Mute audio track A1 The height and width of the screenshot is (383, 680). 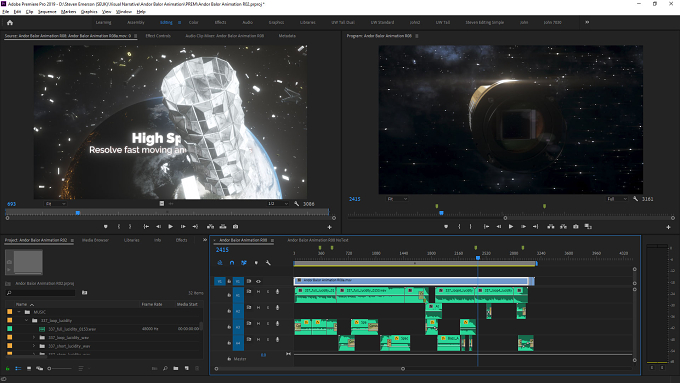[x=258, y=291]
